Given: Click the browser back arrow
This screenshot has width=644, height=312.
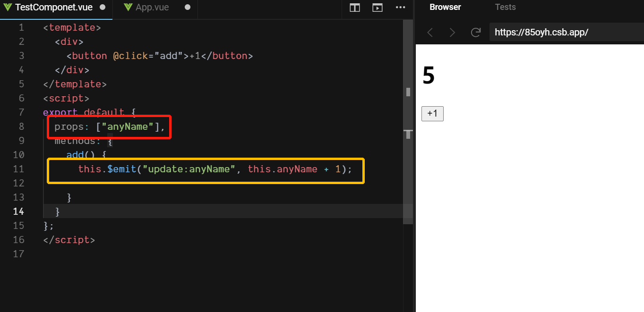Looking at the screenshot, I should coord(430,32).
